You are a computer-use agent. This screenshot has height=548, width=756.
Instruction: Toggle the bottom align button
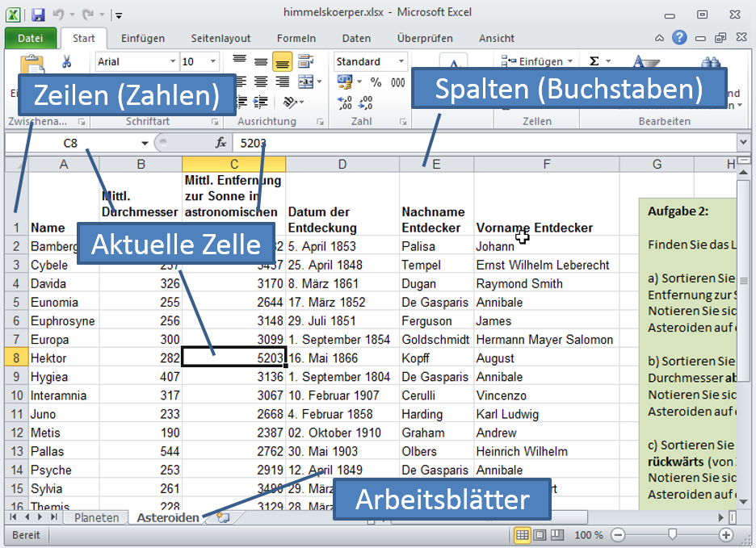pyautogui.click(x=283, y=62)
